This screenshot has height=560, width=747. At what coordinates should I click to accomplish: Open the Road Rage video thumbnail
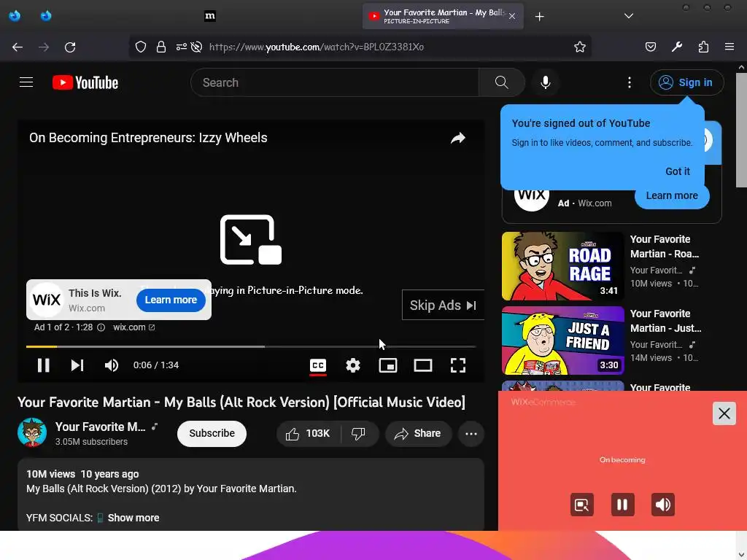click(562, 266)
